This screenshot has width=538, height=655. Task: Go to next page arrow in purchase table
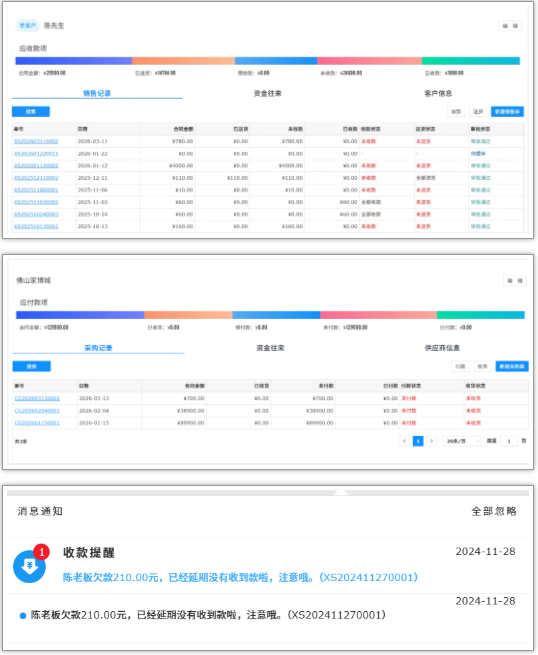[431, 441]
